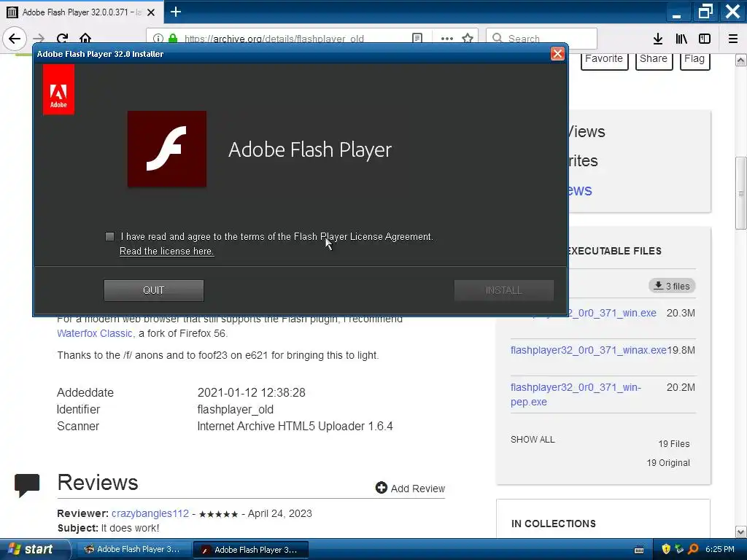Click the plus icon beside Add Review
Image resolution: width=747 pixels, height=560 pixels.
tap(381, 488)
